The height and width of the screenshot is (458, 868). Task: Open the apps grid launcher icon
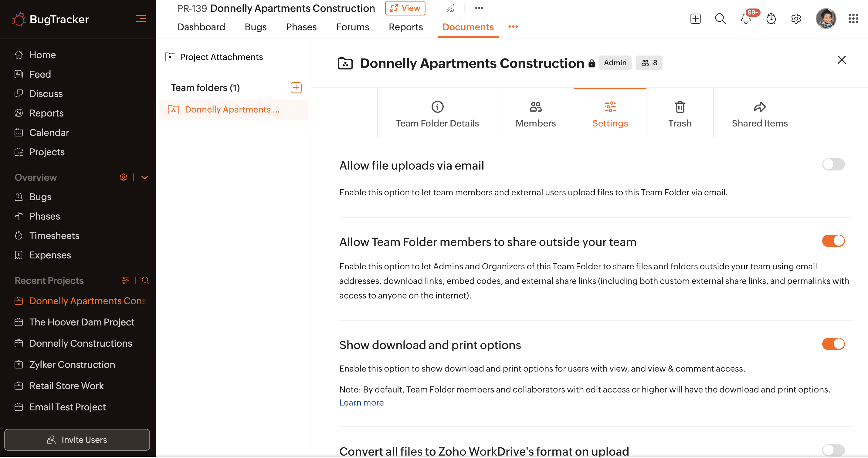tap(853, 19)
